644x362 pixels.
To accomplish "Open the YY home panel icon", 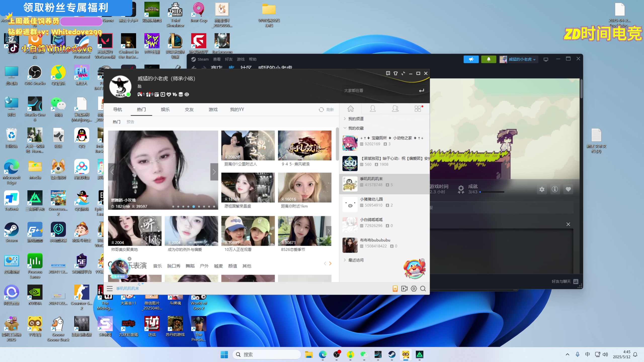I will [x=350, y=109].
